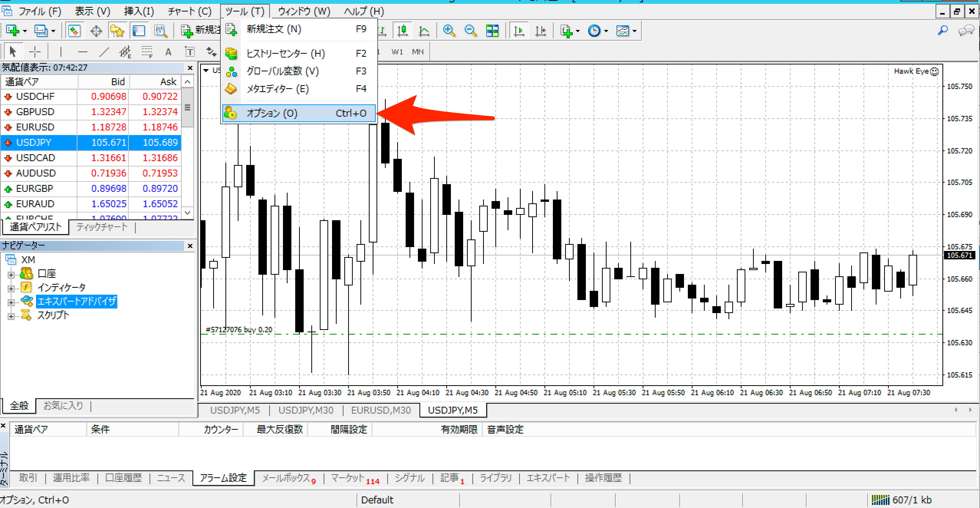Click the zoom in magnifier icon
The height and width of the screenshot is (508, 980).
tap(449, 31)
